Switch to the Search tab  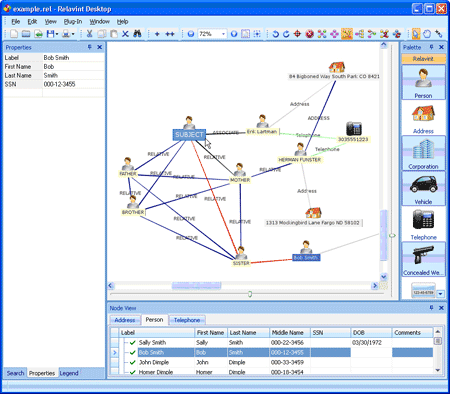click(x=15, y=373)
